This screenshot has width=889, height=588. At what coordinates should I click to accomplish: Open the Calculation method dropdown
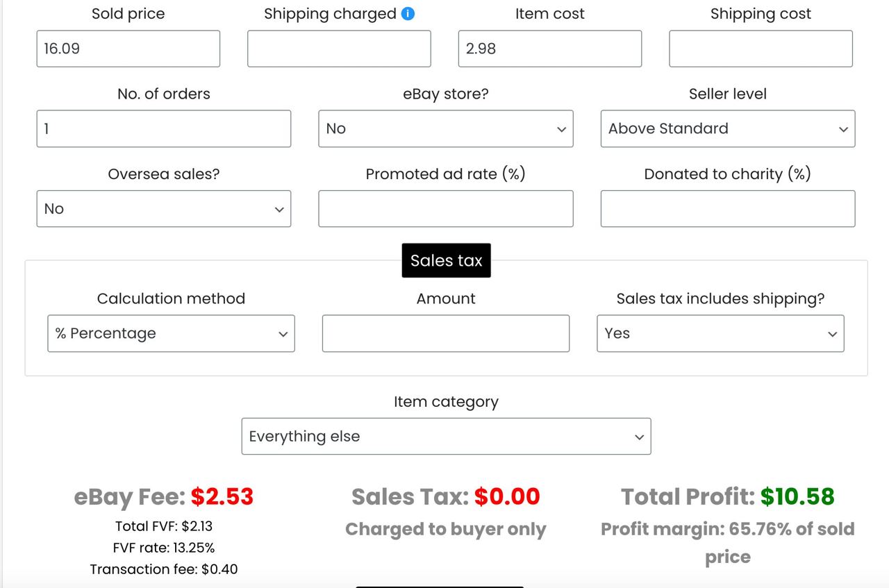[x=171, y=333]
